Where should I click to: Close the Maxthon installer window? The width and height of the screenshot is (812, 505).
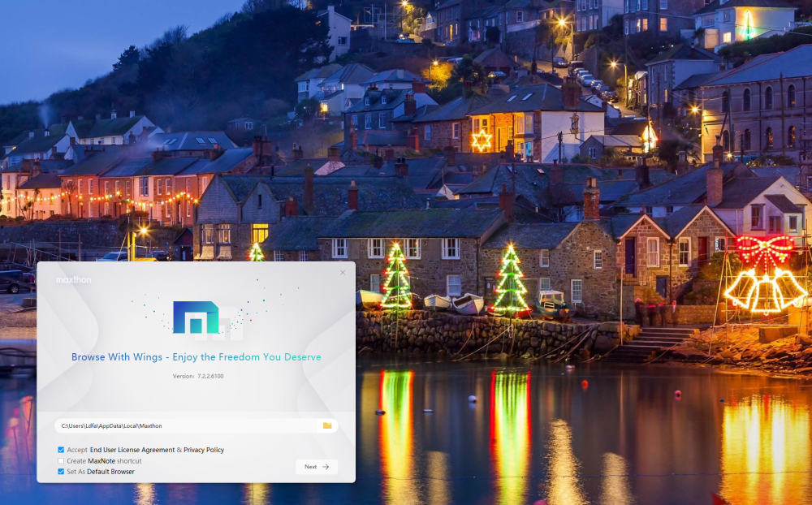tap(343, 273)
